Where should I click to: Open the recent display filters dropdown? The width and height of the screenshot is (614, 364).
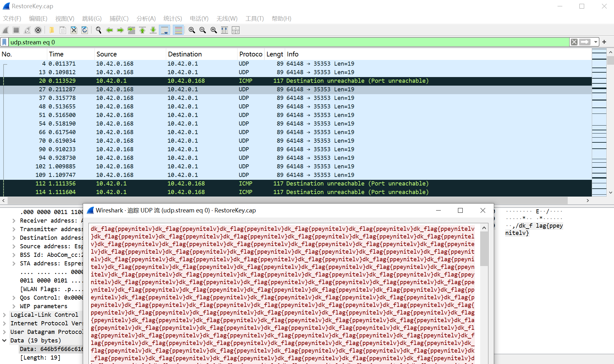[596, 42]
